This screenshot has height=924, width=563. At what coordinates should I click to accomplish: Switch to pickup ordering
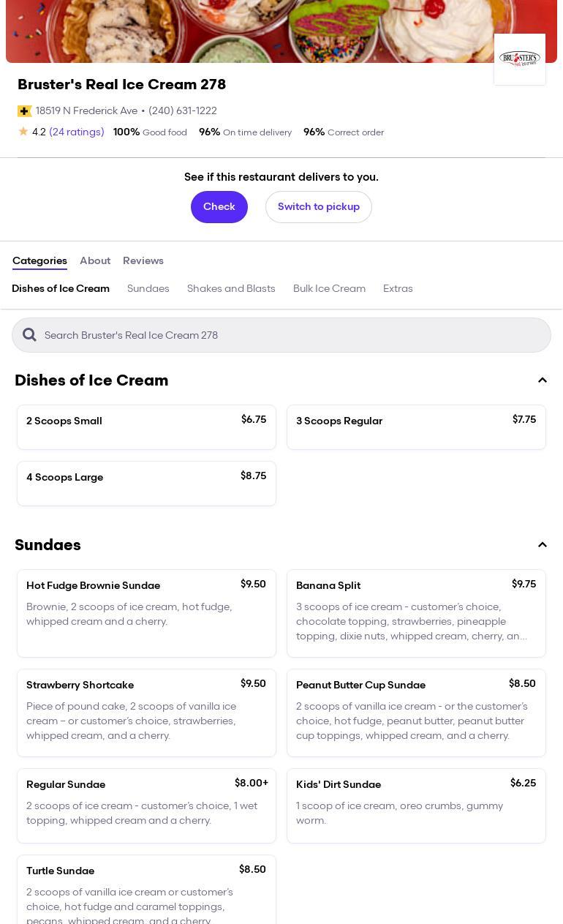(318, 207)
